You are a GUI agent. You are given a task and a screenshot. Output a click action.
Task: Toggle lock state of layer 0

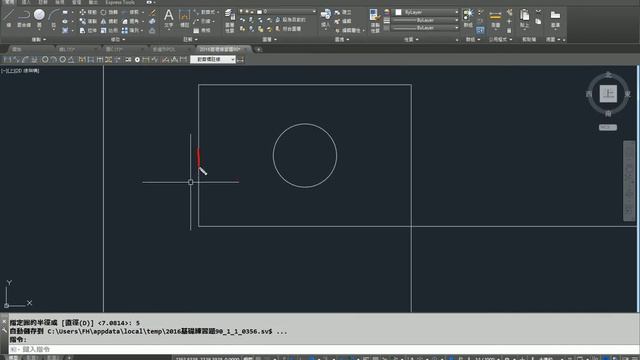point(253,12)
